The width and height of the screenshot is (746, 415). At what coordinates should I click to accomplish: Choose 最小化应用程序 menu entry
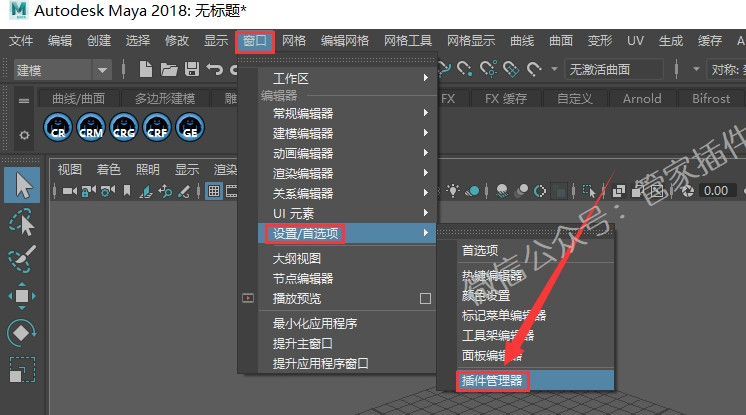click(346, 324)
